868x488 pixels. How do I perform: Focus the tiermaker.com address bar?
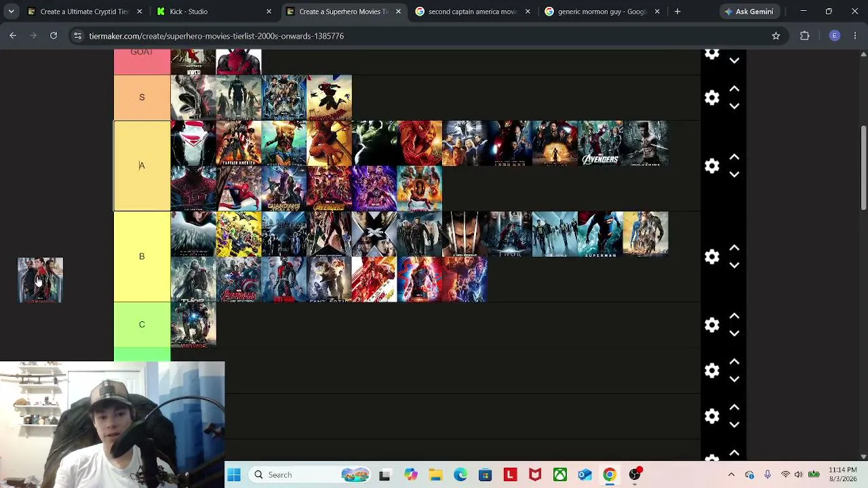tap(427, 36)
